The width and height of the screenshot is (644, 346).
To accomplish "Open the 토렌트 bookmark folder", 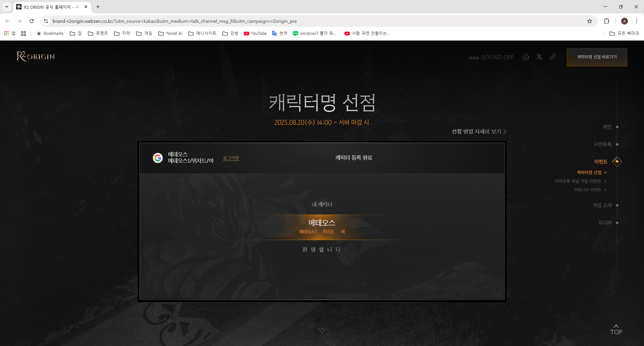I will coord(98,33).
